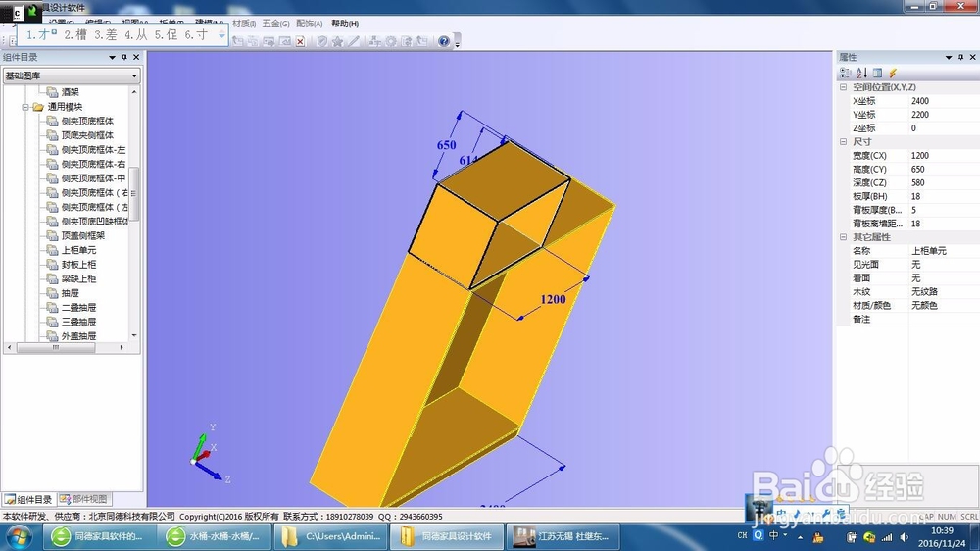Open the 五金(G) menu

[275, 24]
